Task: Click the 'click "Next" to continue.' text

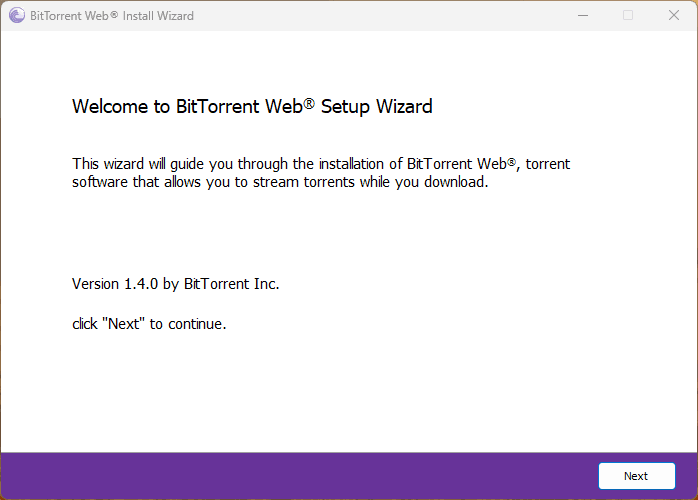Action: pos(149,324)
